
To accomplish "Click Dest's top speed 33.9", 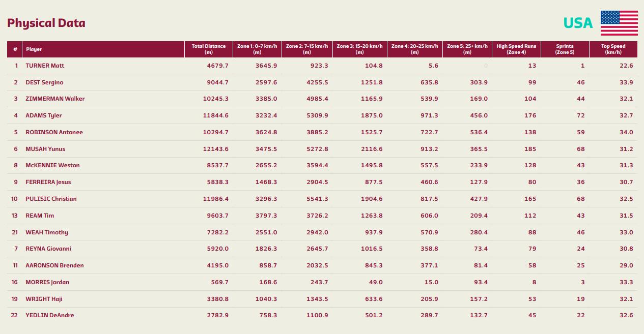I will click(626, 82).
